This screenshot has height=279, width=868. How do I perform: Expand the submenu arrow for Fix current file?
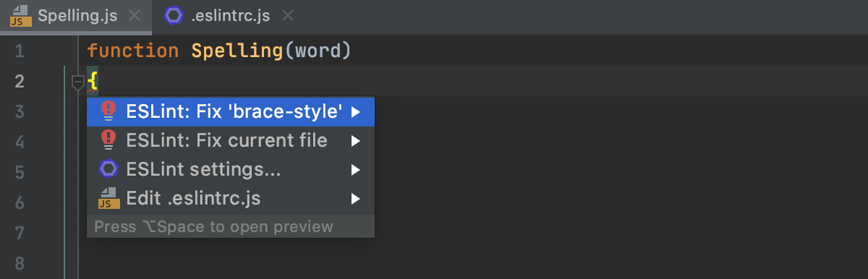(x=355, y=141)
